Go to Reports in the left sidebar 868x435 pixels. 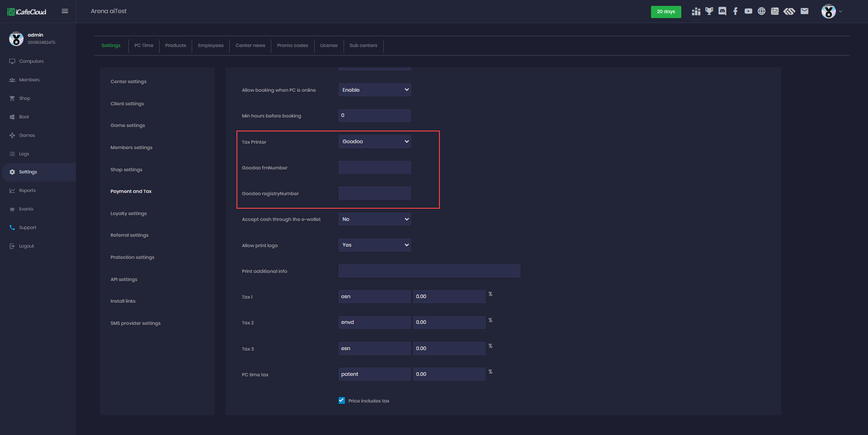coord(27,191)
